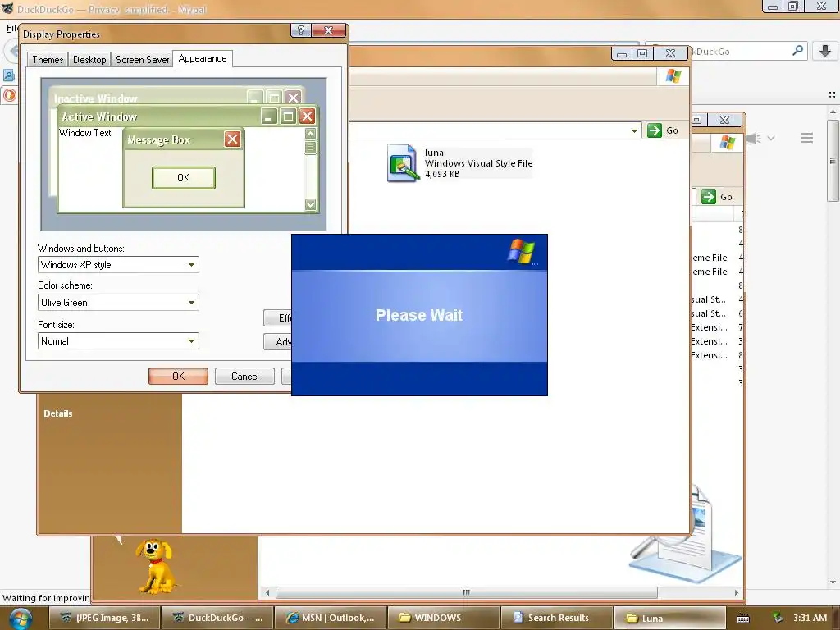Open the browser hamburger menu
The image size is (840, 630).
coord(807,138)
